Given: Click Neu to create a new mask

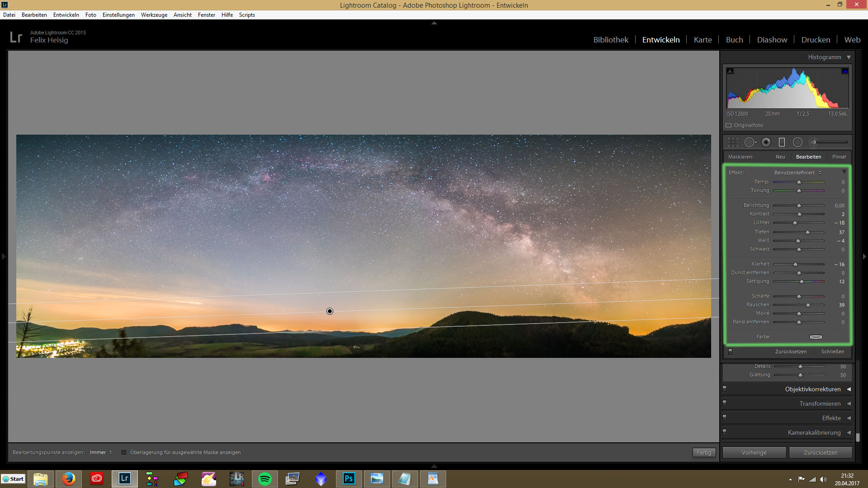Looking at the screenshot, I should [780, 157].
